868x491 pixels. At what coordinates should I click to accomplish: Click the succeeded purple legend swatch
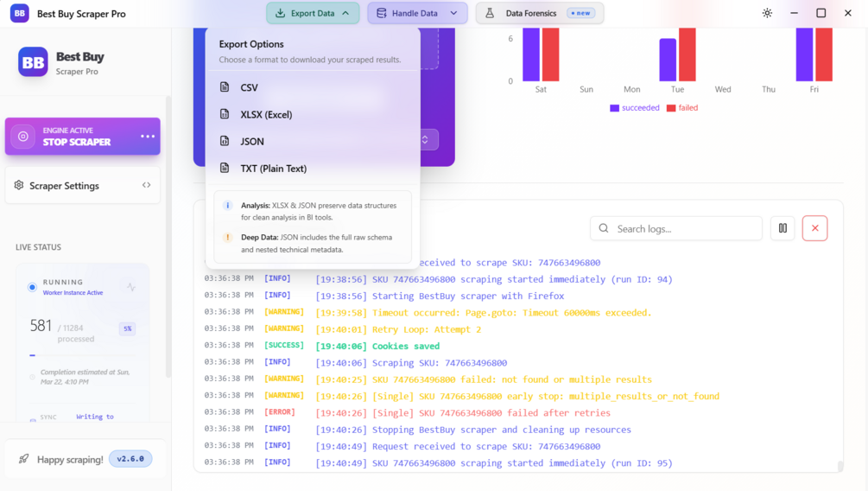coord(614,108)
